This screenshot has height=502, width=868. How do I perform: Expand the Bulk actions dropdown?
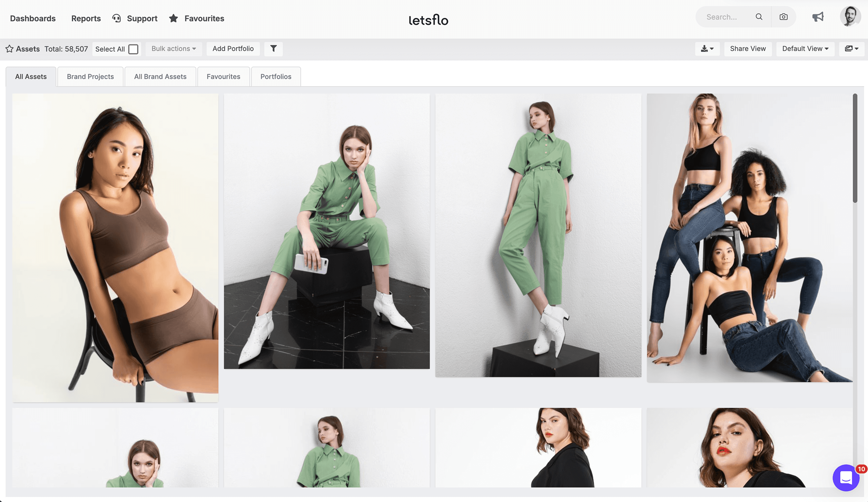(173, 49)
